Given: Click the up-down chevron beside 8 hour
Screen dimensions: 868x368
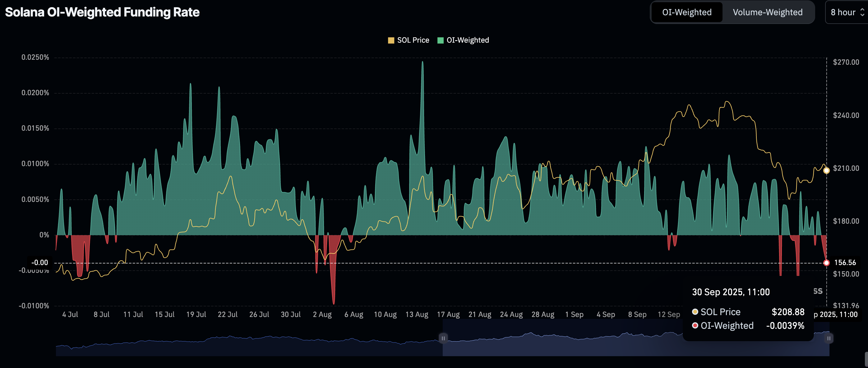Looking at the screenshot, I should coord(862,12).
